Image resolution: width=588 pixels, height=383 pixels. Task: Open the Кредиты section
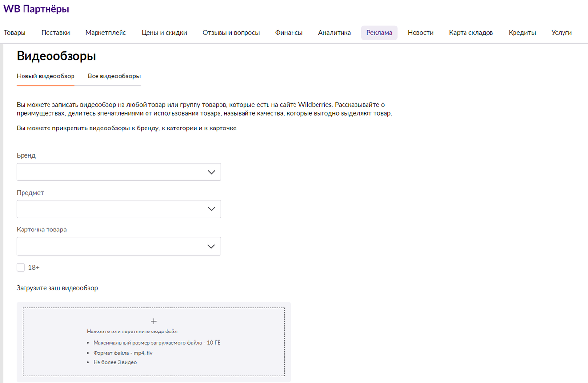(522, 33)
